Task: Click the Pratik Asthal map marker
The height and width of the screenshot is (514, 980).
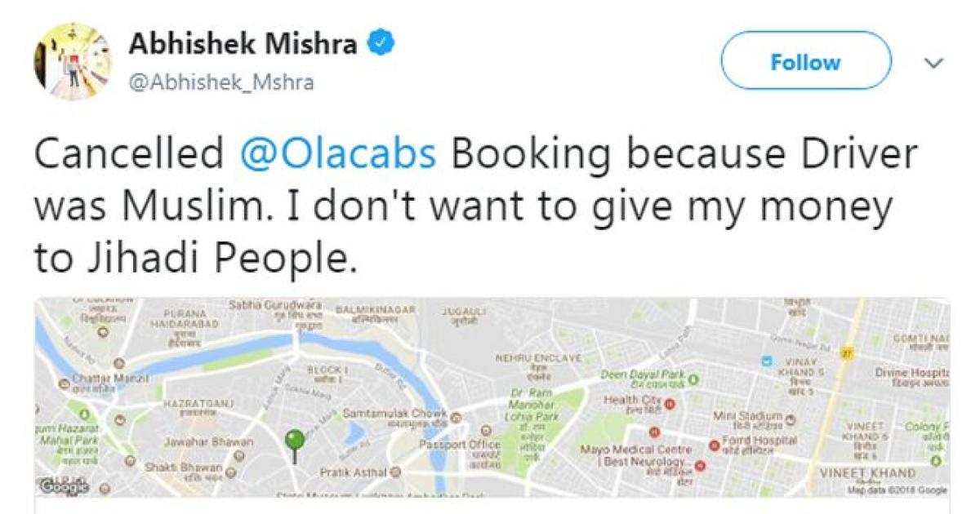Action: 396,472
